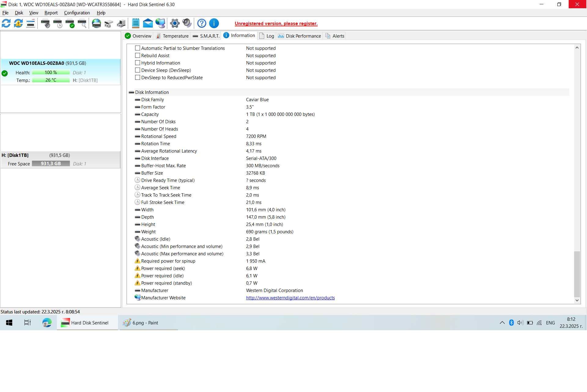The width and height of the screenshot is (587, 392).
Task: Switch to the Log tab
Action: (x=267, y=36)
